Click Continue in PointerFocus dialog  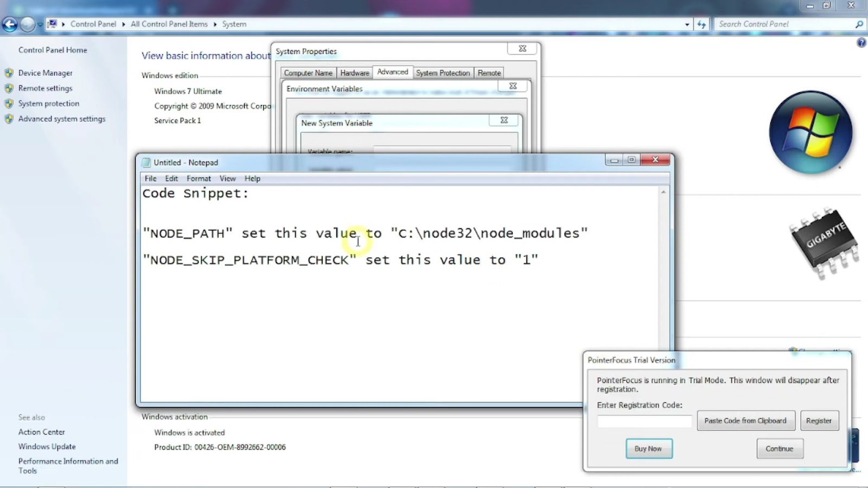[x=780, y=448]
